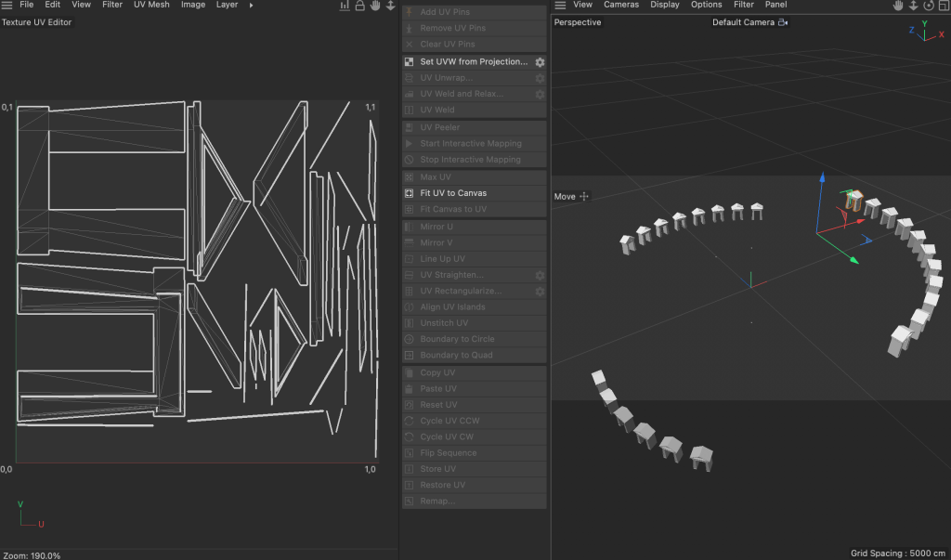
Task: Open the File menu
Action: tap(27, 5)
